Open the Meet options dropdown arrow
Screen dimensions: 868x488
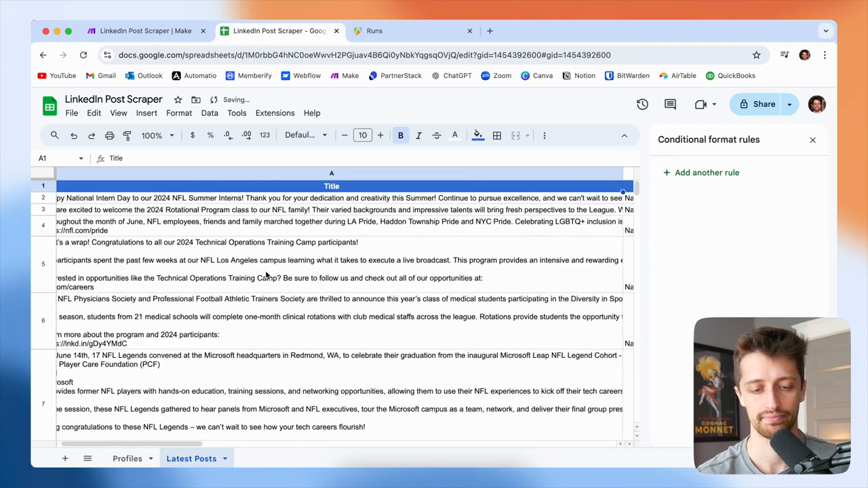coord(714,104)
